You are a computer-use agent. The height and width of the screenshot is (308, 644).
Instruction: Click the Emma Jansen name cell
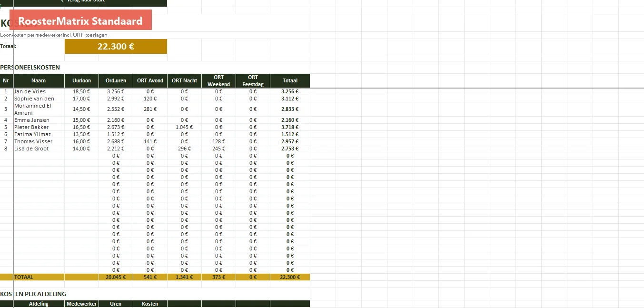tap(39, 120)
